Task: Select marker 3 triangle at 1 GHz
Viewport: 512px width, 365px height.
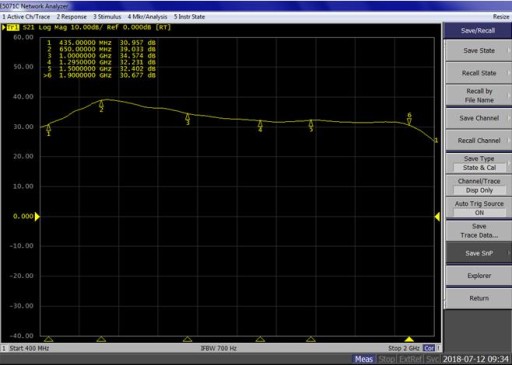Action: click(x=188, y=117)
